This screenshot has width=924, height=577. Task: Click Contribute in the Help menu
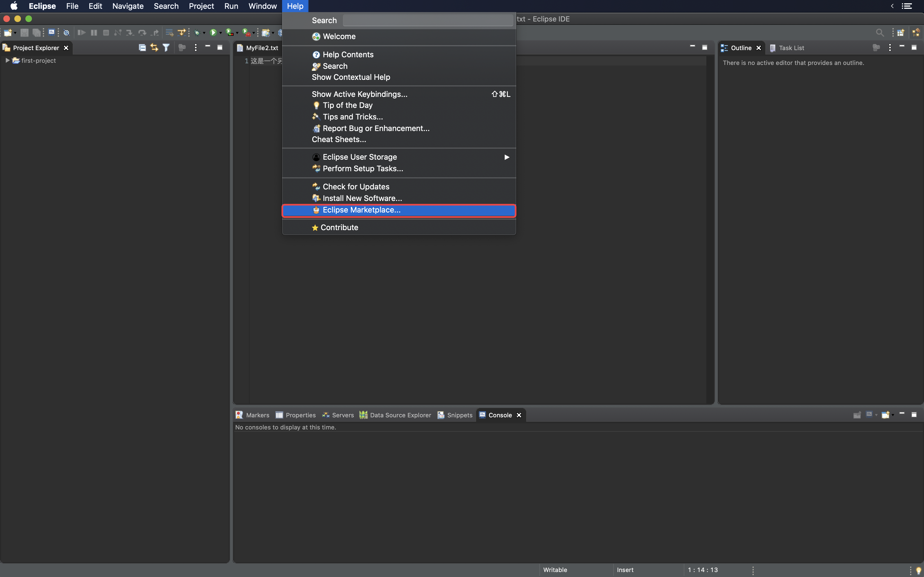click(x=399, y=227)
